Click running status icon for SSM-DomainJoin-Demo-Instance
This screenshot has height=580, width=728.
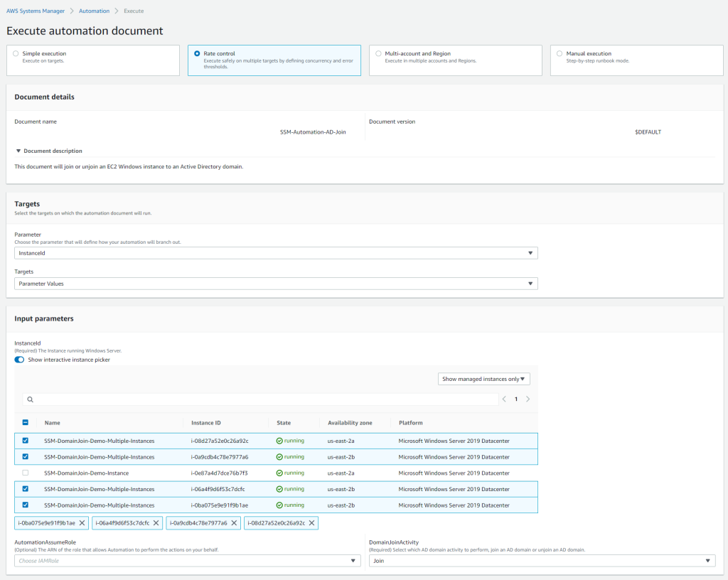point(278,473)
